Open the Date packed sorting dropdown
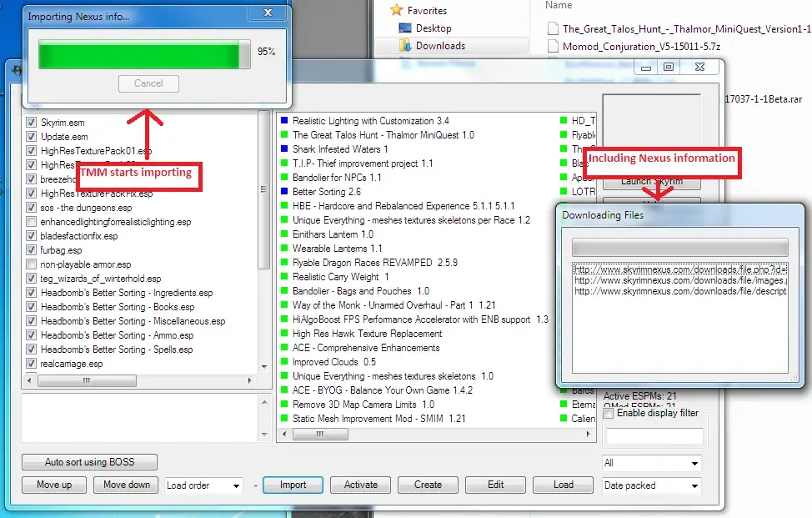The height and width of the screenshot is (518, 812). pos(652,485)
